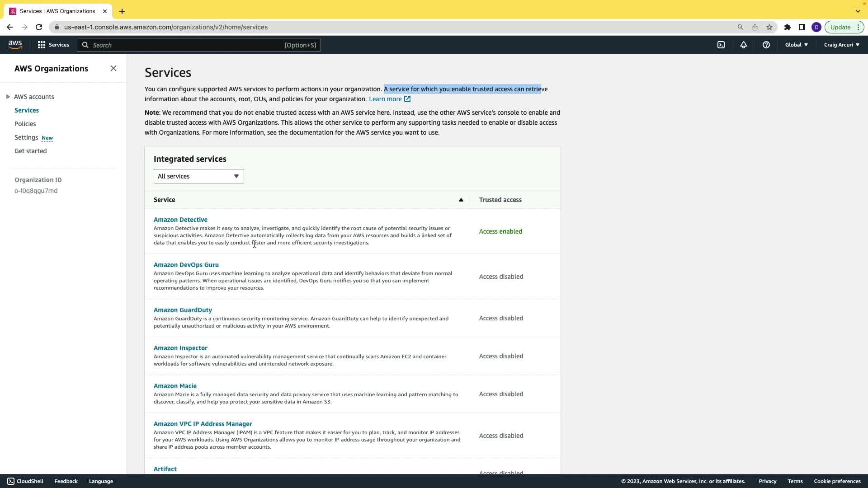This screenshot has height=488, width=868.
Task: Click the browser extensions puzzle icon
Action: coord(788,27)
